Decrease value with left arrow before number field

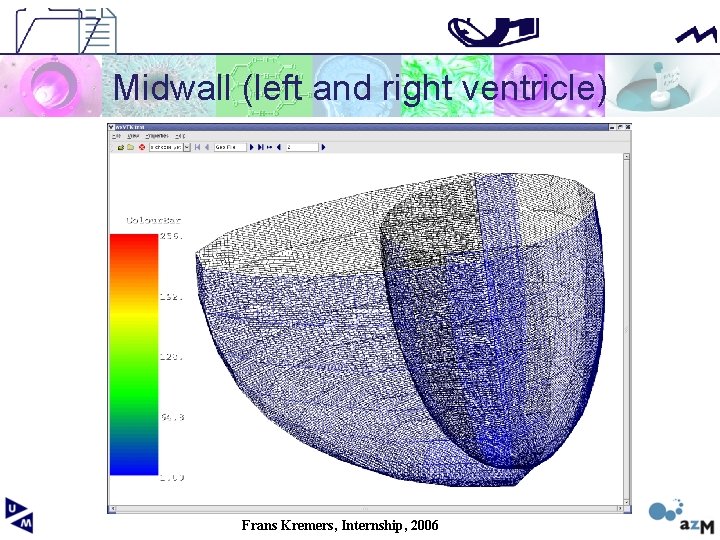coord(279,147)
